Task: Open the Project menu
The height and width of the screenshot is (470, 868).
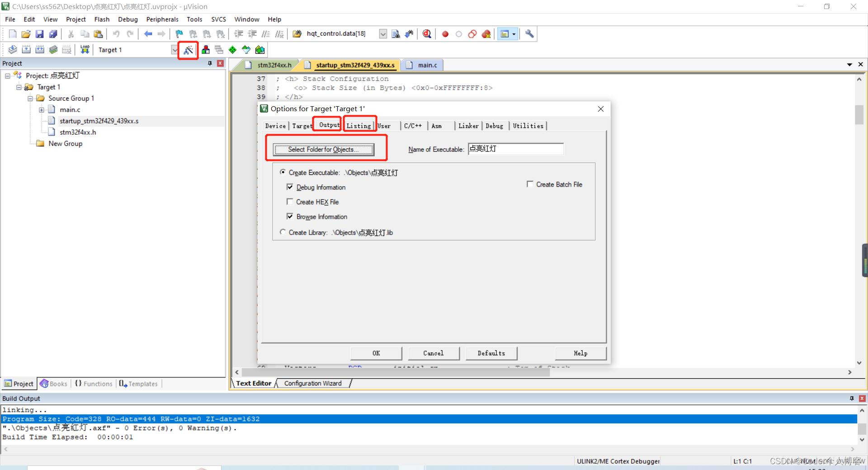Action: click(x=75, y=19)
